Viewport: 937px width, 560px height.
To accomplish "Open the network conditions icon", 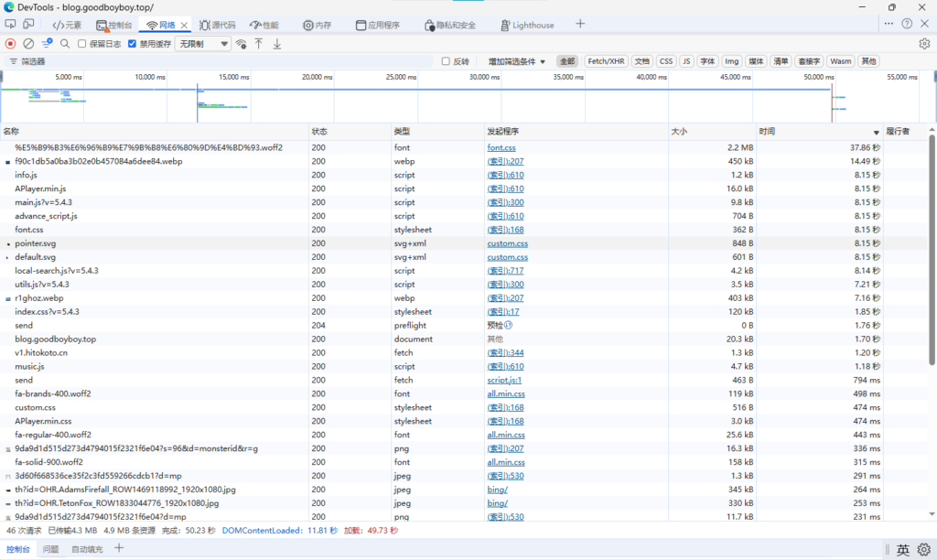I will (x=242, y=43).
